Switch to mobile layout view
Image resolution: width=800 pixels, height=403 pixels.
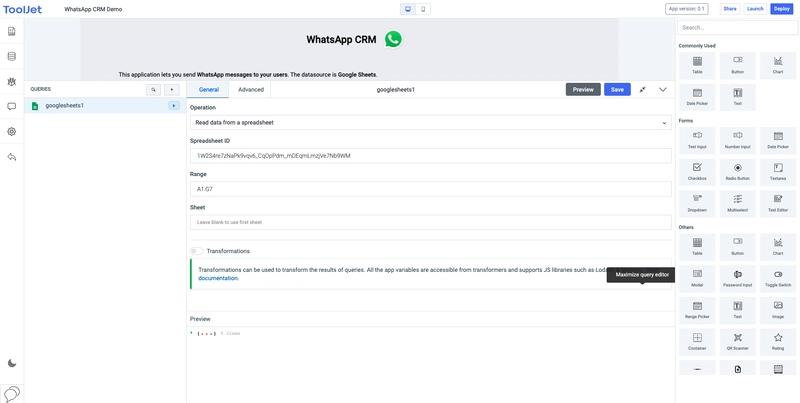point(423,9)
